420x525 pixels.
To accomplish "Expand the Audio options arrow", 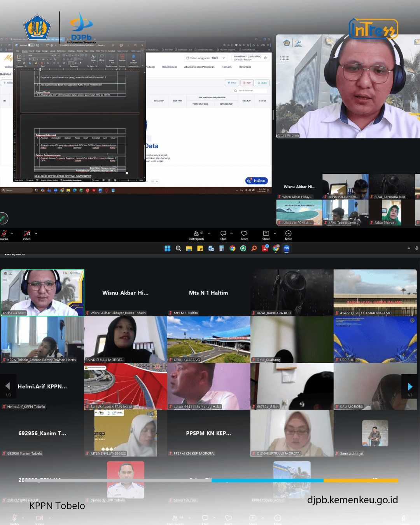I will tap(12, 233).
